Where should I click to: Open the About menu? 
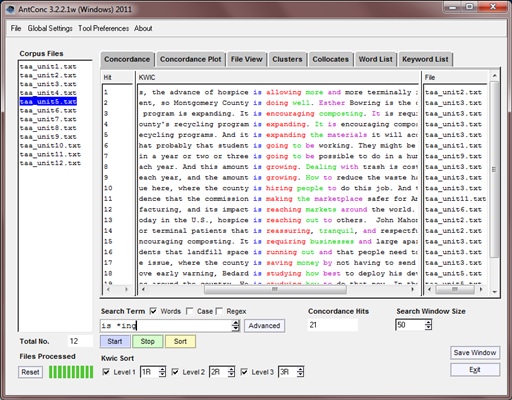(143, 28)
